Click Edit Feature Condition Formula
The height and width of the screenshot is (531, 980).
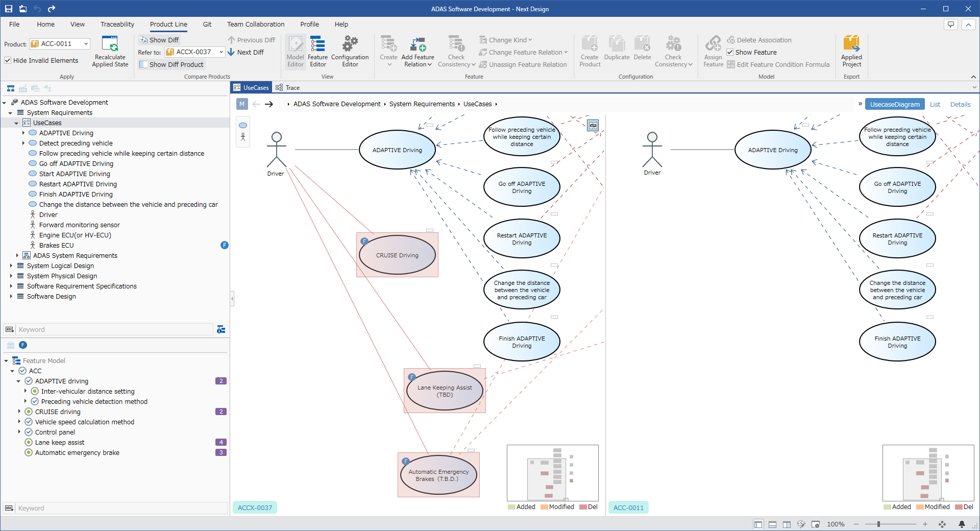coord(778,64)
